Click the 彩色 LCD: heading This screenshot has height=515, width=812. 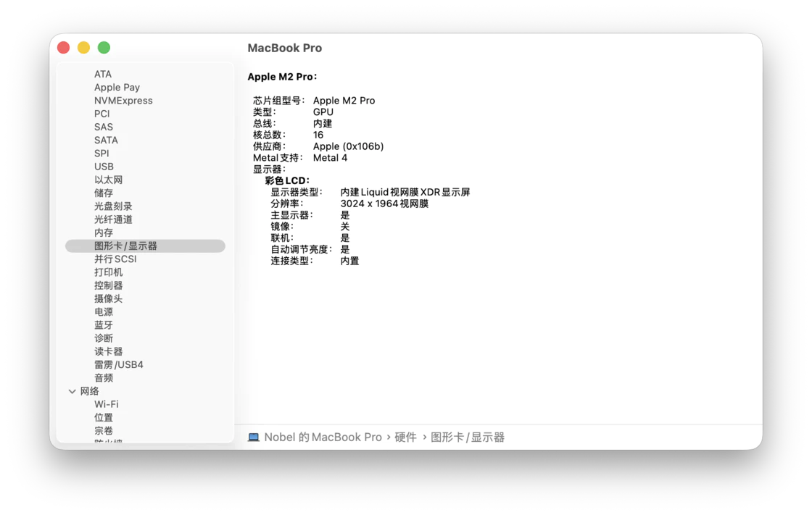pyautogui.click(x=287, y=180)
